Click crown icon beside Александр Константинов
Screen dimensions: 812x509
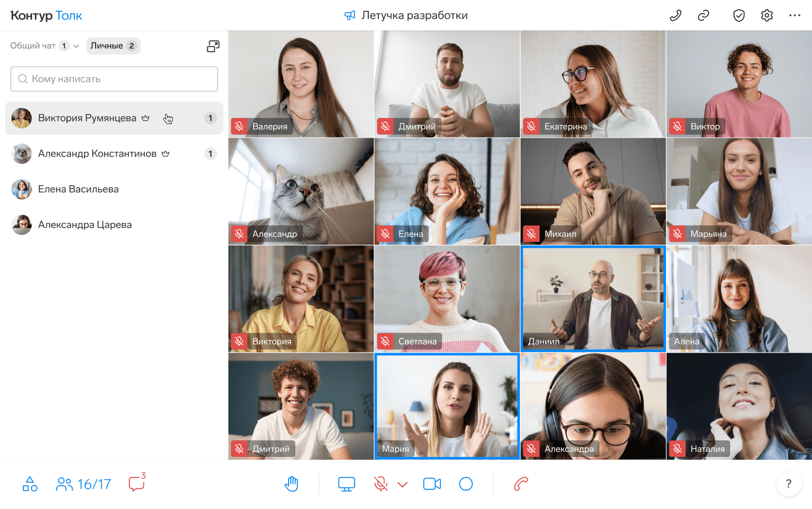[x=165, y=154]
